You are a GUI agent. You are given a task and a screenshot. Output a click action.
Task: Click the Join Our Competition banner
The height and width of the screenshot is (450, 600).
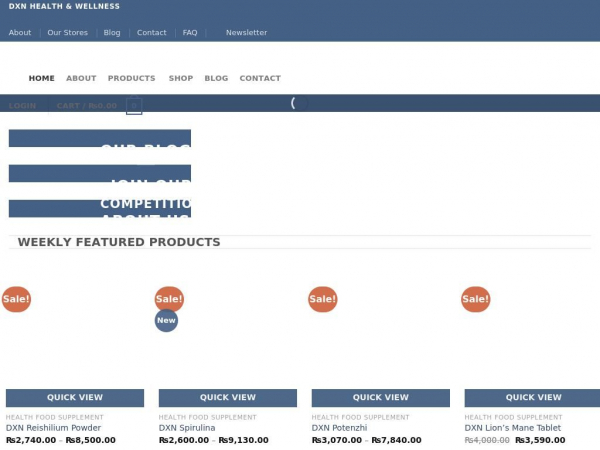click(100, 173)
